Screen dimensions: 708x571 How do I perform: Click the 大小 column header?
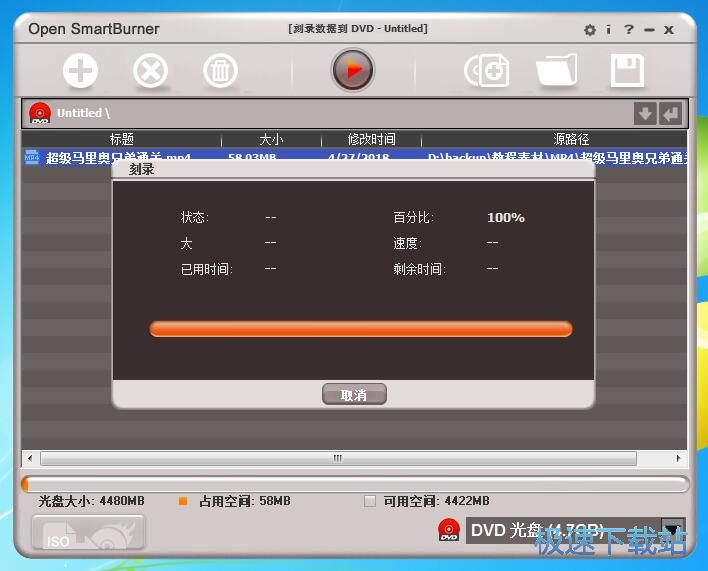click(x=271, y=139)
